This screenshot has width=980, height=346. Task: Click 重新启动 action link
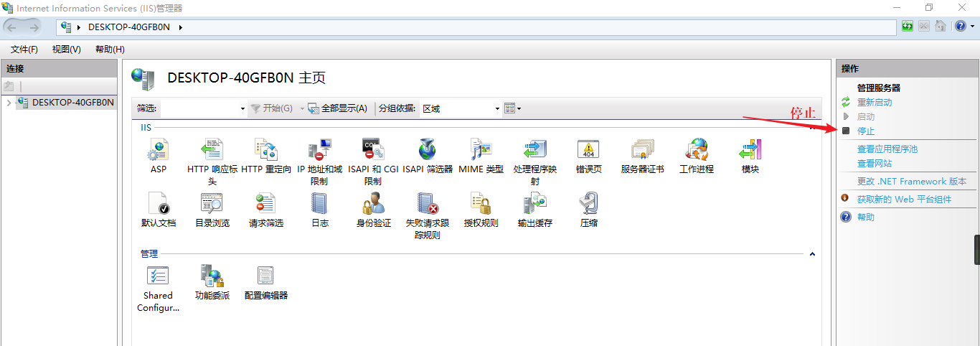coord(875,103)
